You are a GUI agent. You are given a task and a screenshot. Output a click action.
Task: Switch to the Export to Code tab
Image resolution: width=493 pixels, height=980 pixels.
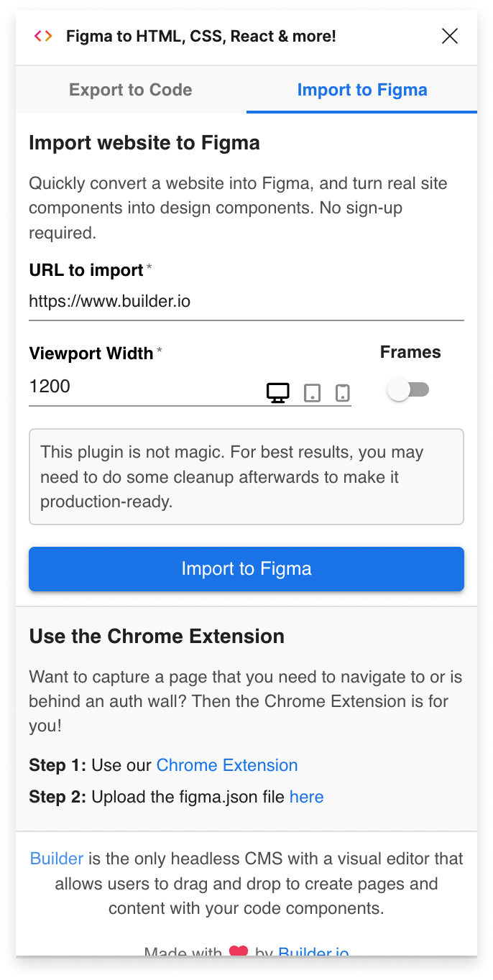point(131,90)
